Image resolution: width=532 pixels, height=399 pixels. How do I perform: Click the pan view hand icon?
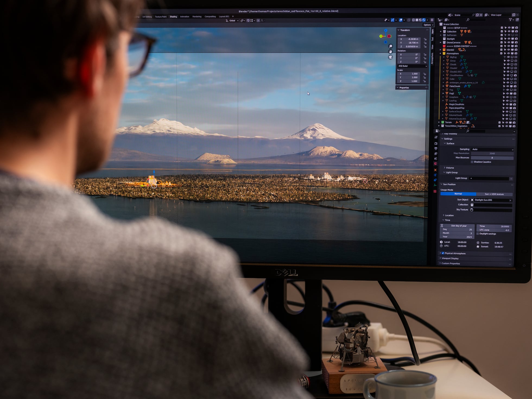point(391,52)
